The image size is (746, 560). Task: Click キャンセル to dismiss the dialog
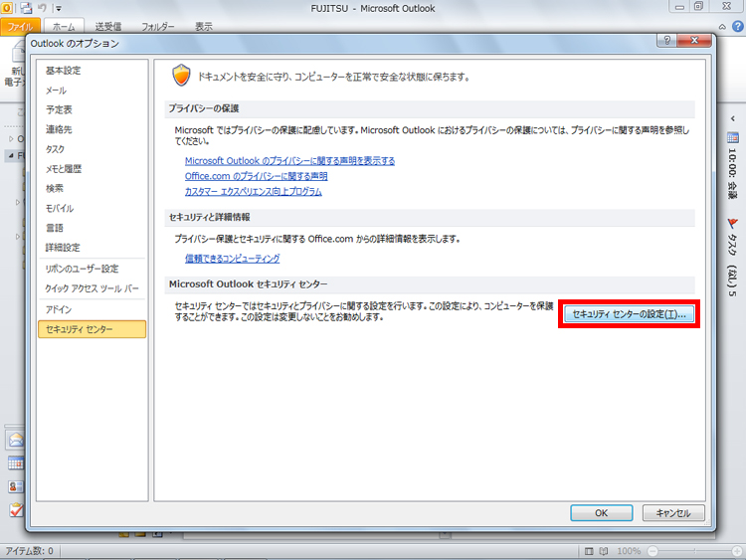click(x=673, y=513)
